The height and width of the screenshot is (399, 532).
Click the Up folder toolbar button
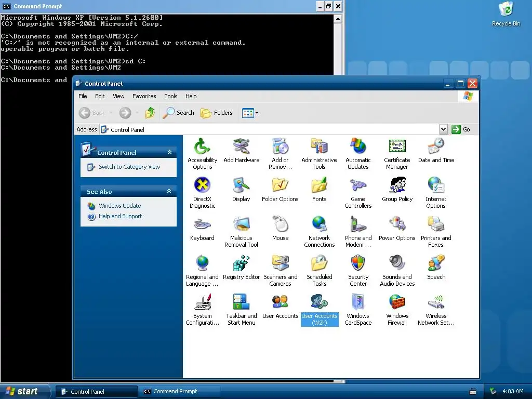click(150, 113)
